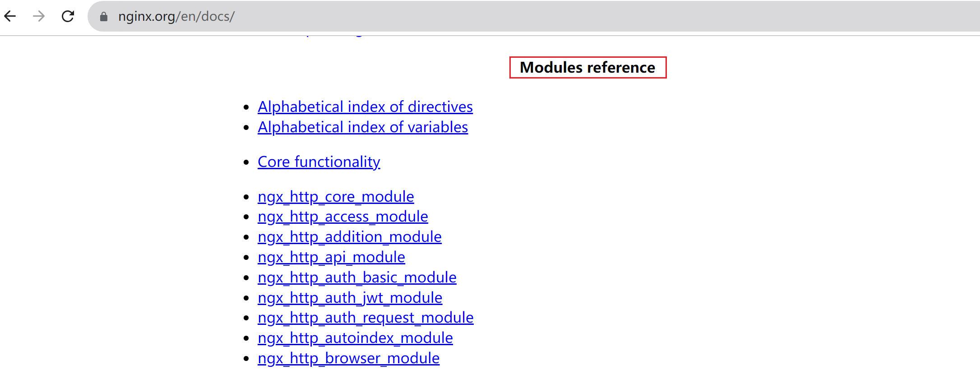View site information via the lock icon
Screen dimensions: 980x370
[104, 17]
